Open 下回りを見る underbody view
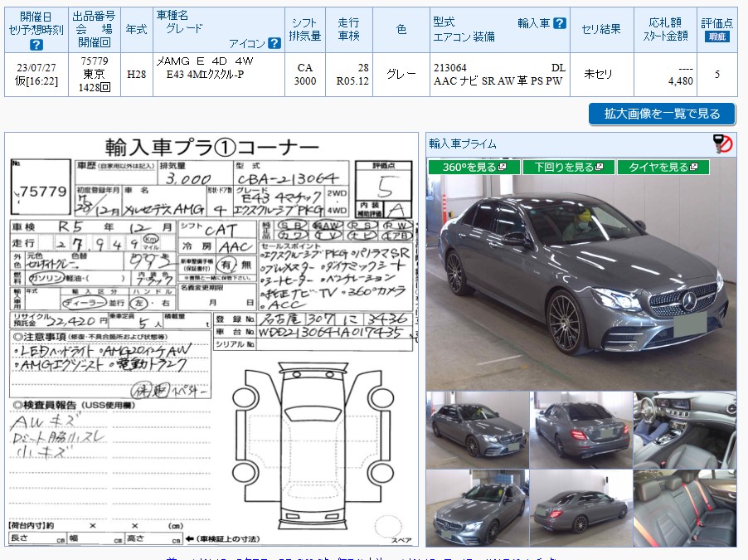 568,167
